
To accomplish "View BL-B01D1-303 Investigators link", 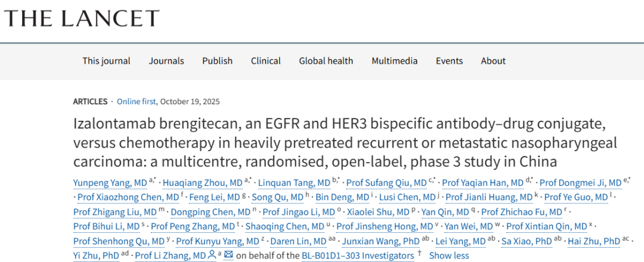I will coord(366,255).
